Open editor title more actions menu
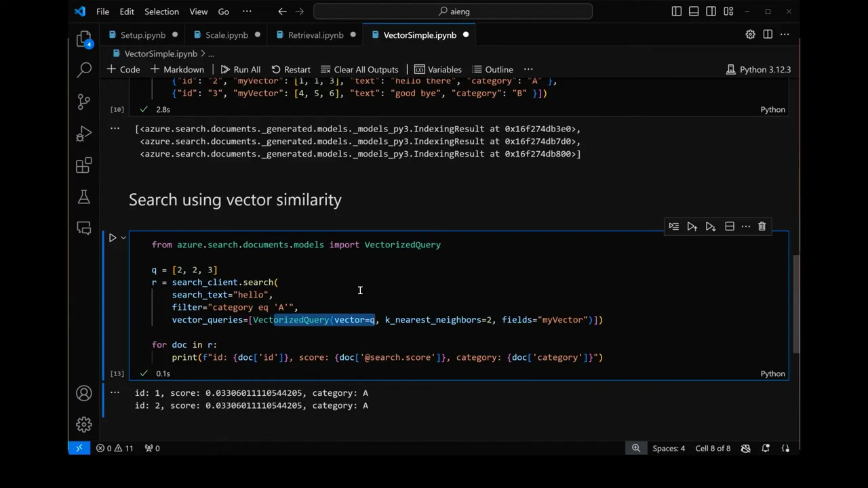This screenshot has height=488, width=868. pos(785,35)
